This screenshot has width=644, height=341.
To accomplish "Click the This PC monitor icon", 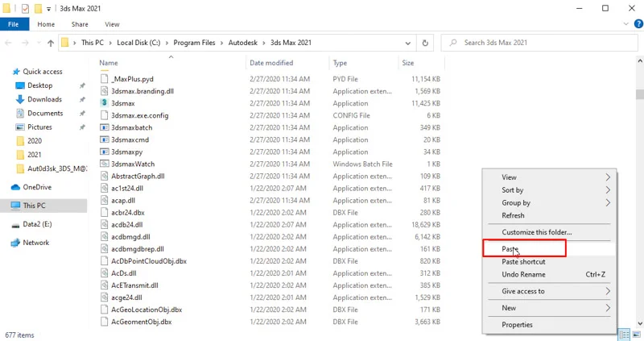I will 15,206.
